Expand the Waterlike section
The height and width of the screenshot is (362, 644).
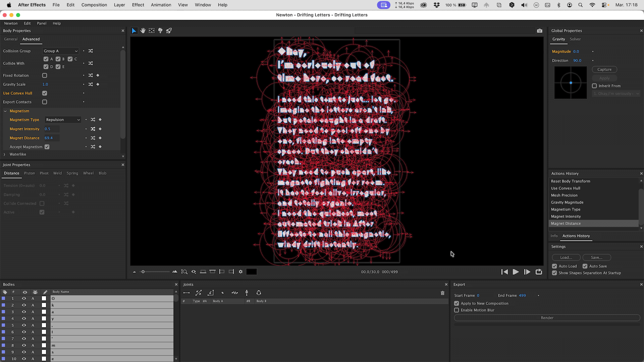tap(4, 154)
